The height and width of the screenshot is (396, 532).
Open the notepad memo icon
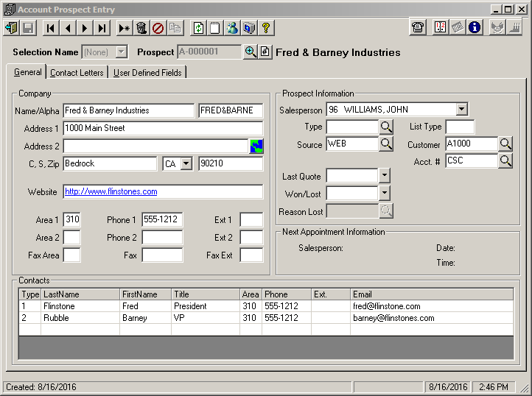[215, 28]
